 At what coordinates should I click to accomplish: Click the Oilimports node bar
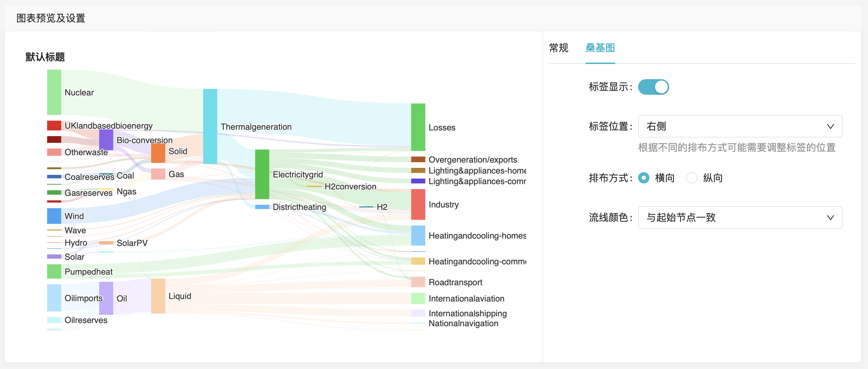(x=54, y=298)
